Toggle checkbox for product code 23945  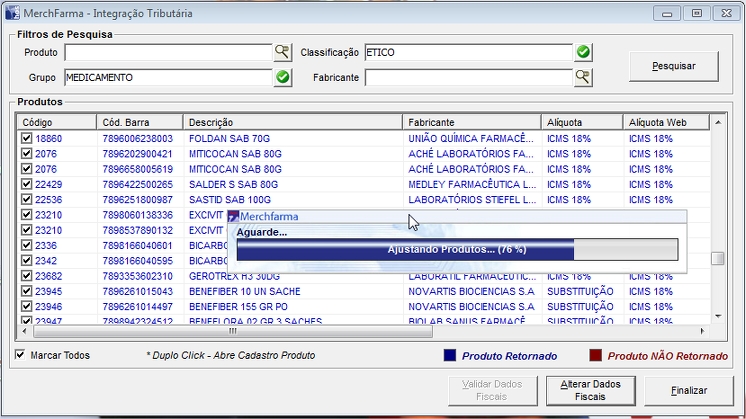[x=27, y=292]
